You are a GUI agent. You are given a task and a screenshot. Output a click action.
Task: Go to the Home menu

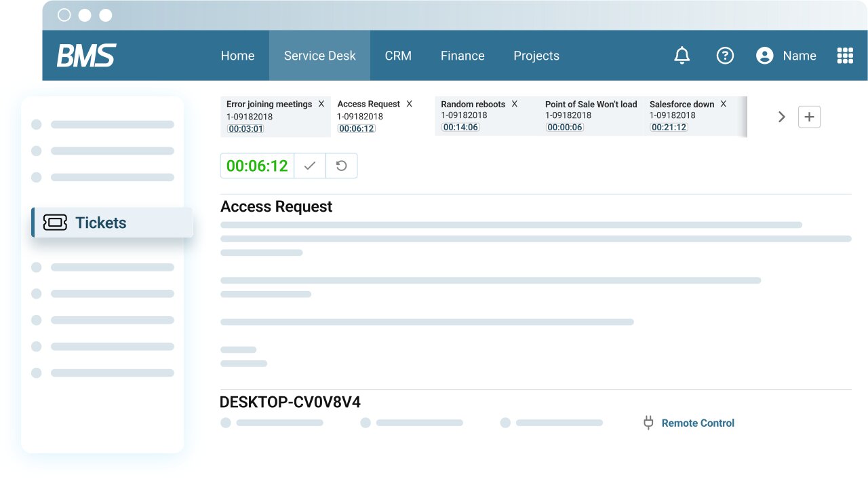[237, 56]
